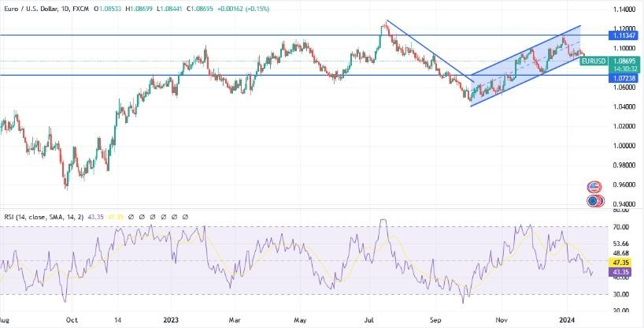
Task: Select the open value O1.08533
Action: tap(108, 9)
